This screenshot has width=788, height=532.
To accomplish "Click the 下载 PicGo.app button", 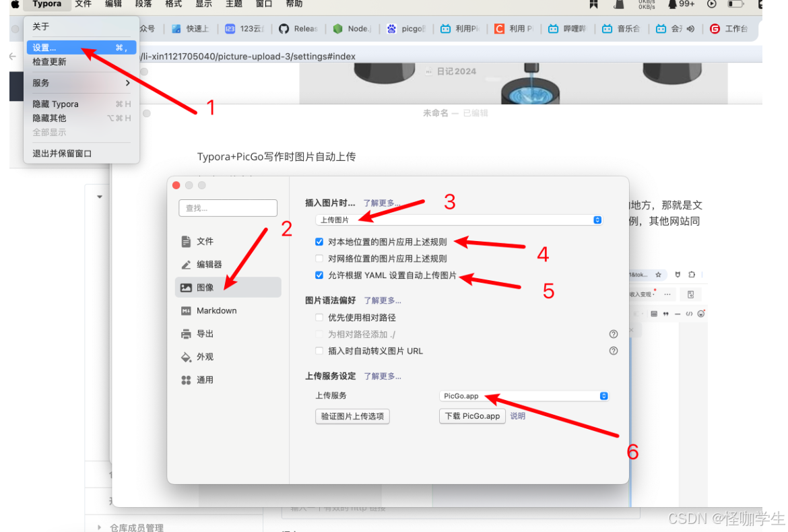I will 472,416.
